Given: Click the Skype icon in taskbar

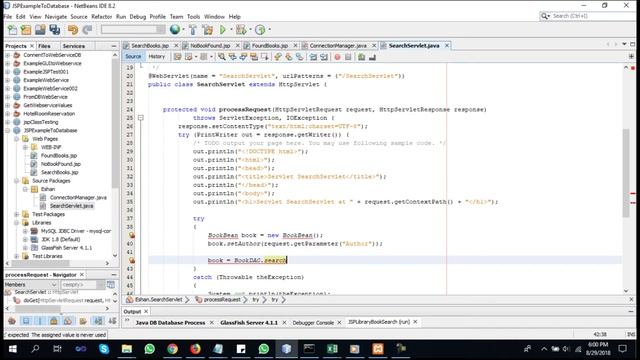Looking at the screenshot, I should pos(104,349).
